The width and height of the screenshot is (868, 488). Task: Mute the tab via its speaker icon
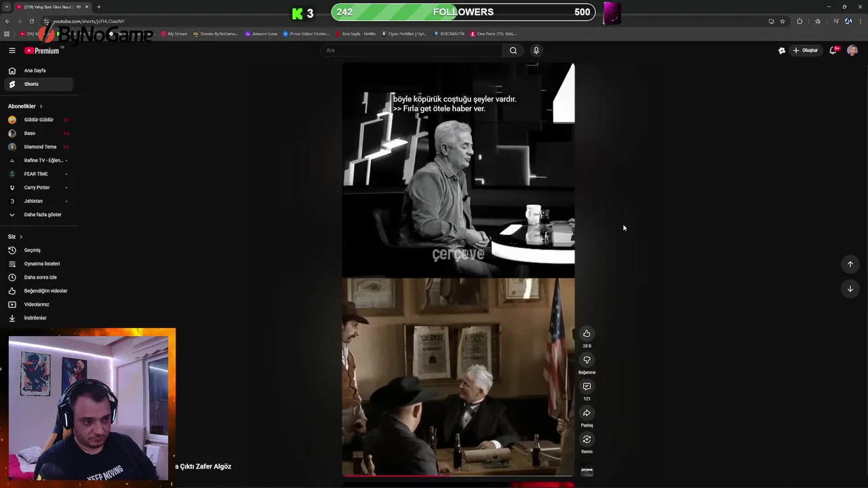pos(79,7)
